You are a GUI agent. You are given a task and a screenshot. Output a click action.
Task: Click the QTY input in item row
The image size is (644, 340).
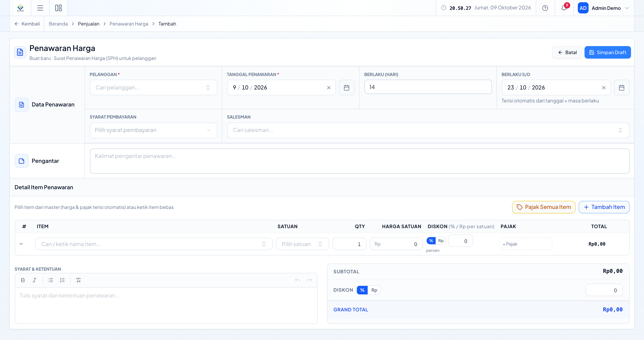(x=349, y=244)
